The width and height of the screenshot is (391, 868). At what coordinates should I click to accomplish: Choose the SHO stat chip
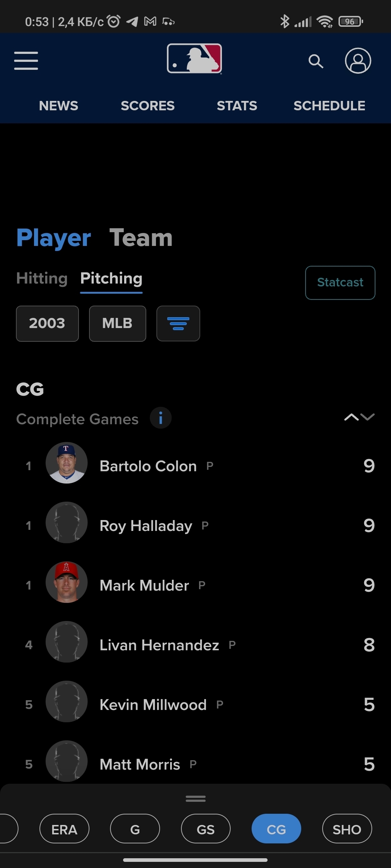tap(346, 829)
